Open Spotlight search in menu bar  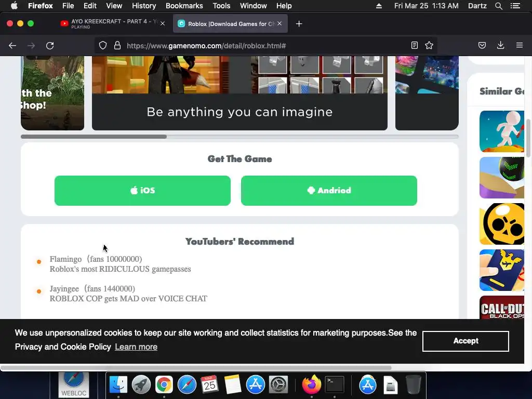tap(499, 6)
